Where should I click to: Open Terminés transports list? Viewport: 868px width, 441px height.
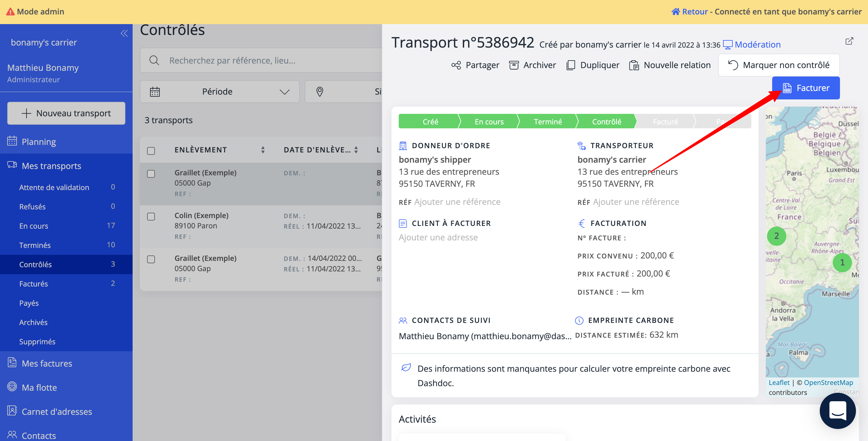35,245
